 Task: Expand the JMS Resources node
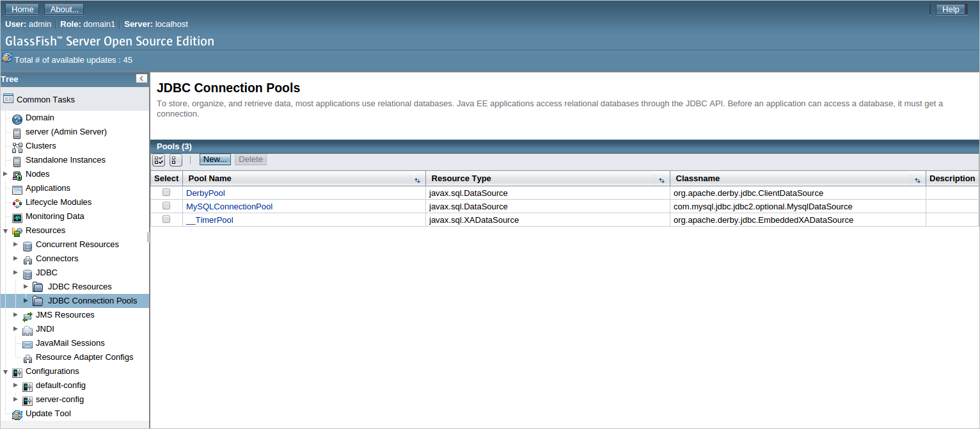(x=16, y=314)
